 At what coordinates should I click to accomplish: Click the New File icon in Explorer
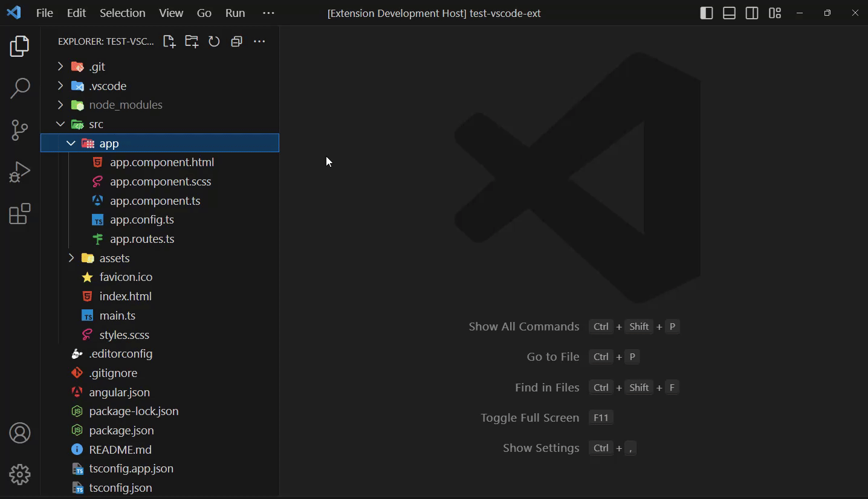pyautogui.click(x=169, y=41)
